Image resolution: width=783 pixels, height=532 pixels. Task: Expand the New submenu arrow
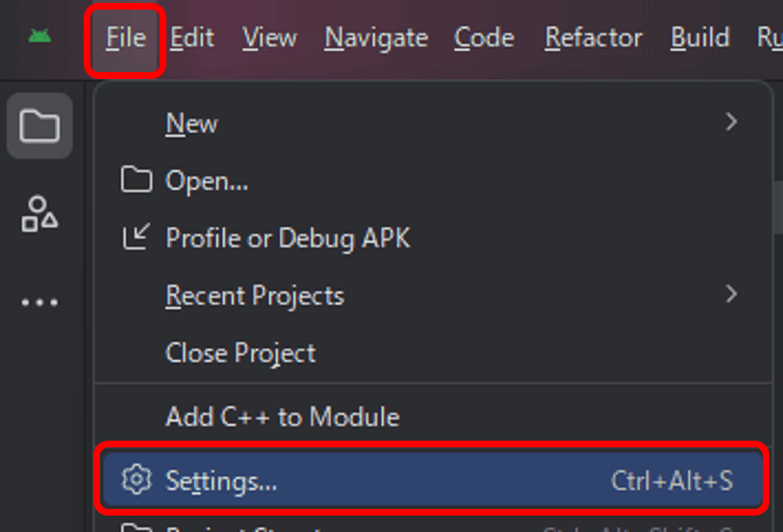point(732,122)
